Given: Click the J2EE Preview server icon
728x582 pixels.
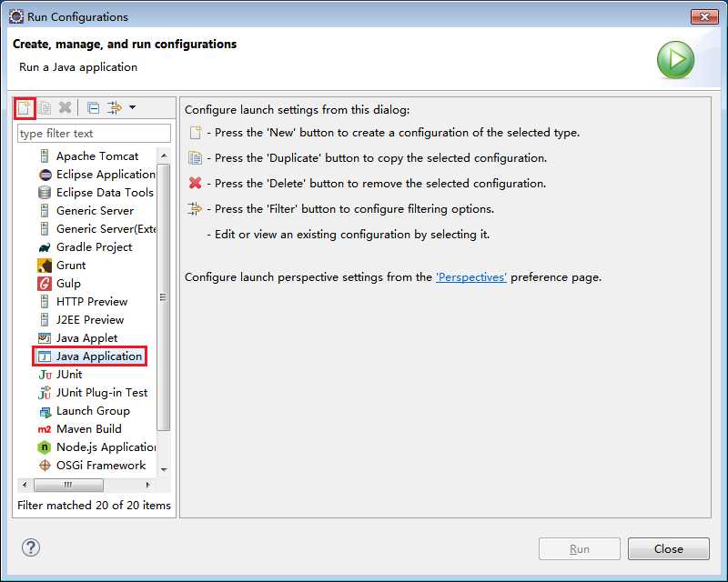Looking at the screenshot, I should 45,320.
